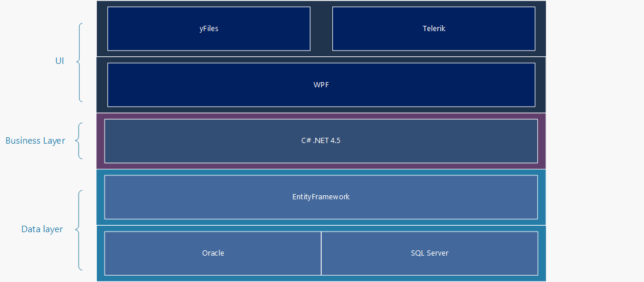Click the yFiles component box

click(208, 29)
